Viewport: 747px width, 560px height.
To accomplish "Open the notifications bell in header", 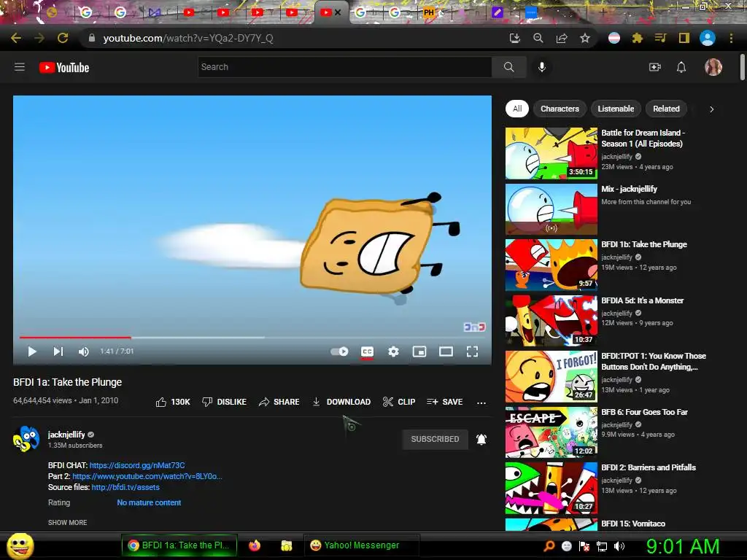I will 681,67.
